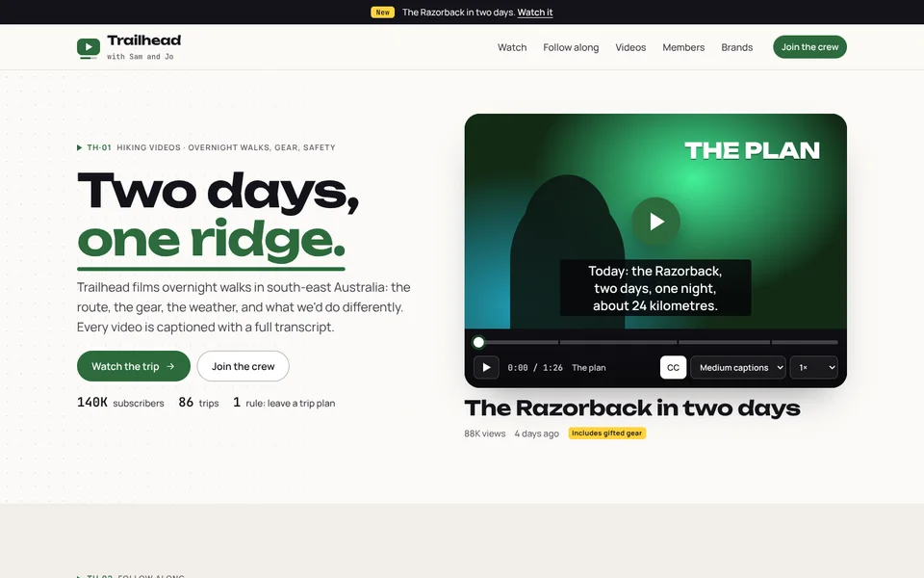Click the 1 rule: leave a trip plan stat

point(284,403)
